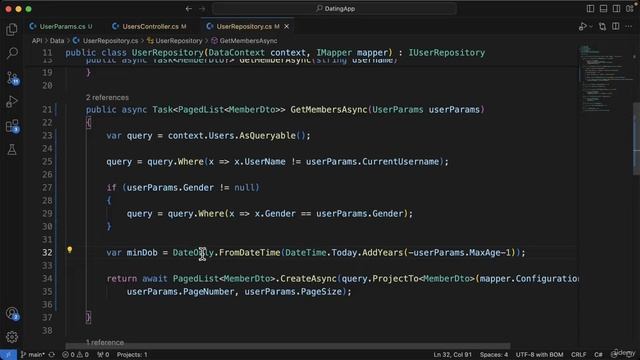Image resolution: width=640 pixels, height=360 pixels.
Task: Open the Source Control view
Action: click(x=12, y=78)
